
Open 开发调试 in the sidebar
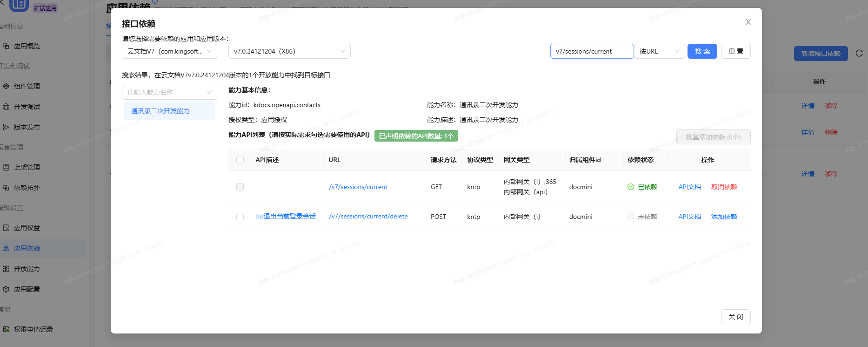tap(27, 107)
